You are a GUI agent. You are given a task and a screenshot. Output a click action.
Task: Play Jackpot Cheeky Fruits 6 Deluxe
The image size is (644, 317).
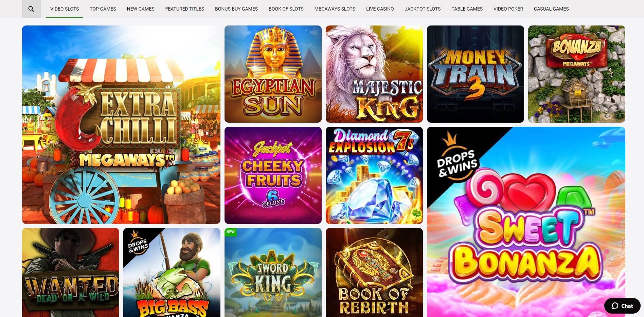click(x=273, y=175)
